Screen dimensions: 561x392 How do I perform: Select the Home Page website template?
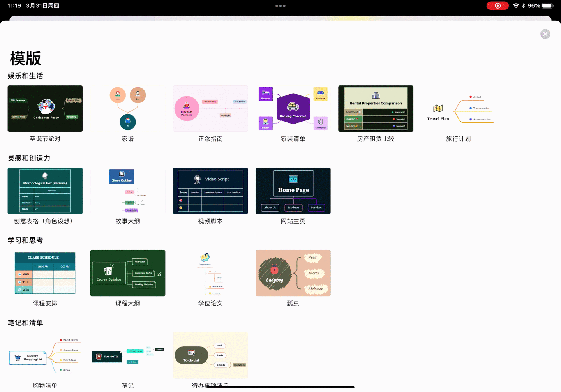click(x=293, y=191)
